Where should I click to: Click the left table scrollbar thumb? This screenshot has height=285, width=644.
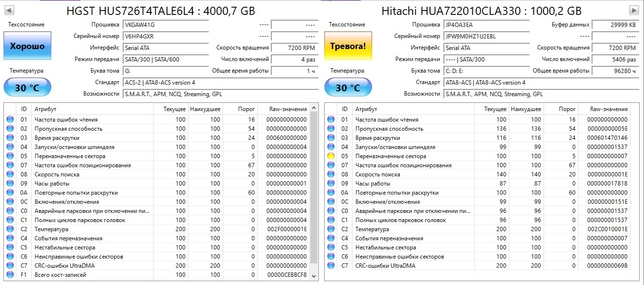pyautogui.click(x=314, y=187)
